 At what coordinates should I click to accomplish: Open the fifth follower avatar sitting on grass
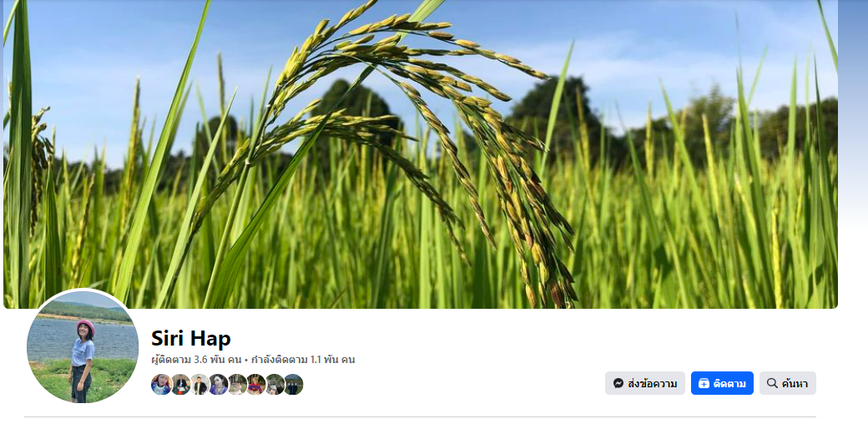click(237, 384)
